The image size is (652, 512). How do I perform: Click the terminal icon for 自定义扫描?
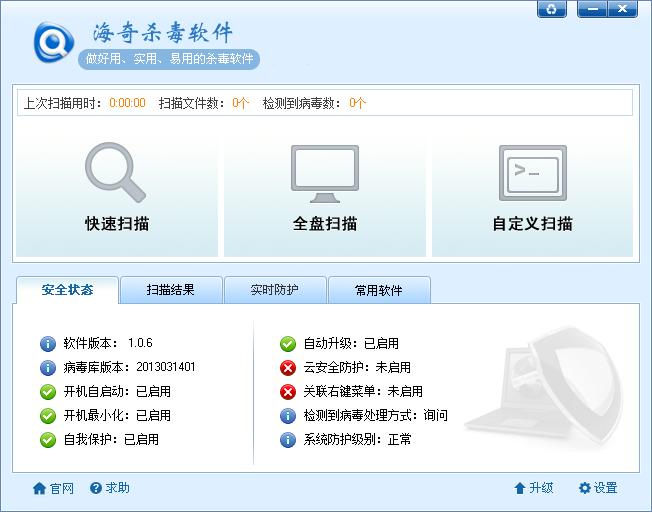point(532,172)
